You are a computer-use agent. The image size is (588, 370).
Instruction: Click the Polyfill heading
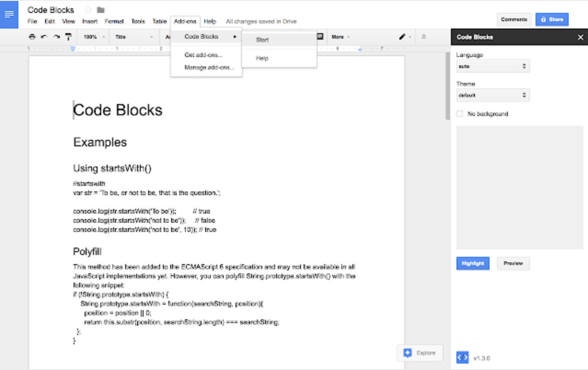click(x=87, y=252)
